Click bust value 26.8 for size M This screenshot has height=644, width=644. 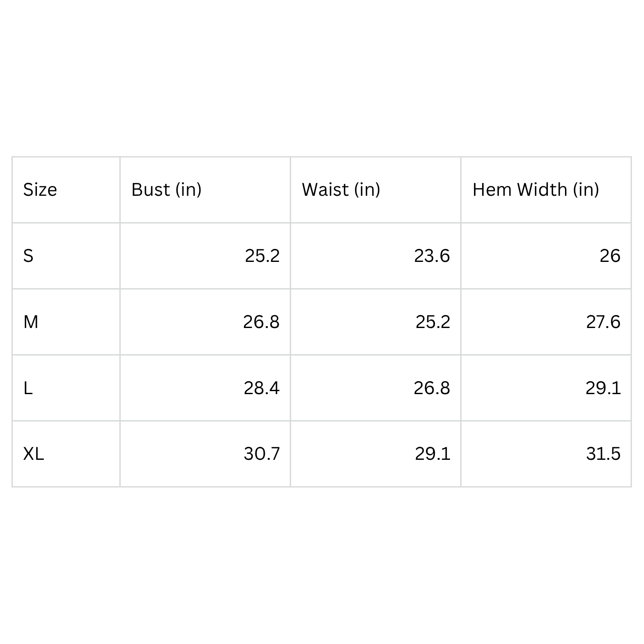(261, 322)
